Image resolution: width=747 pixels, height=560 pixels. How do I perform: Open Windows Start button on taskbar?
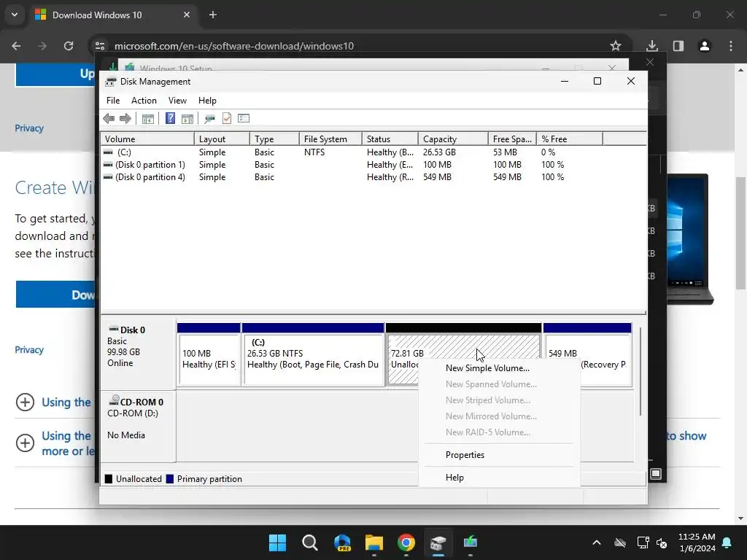point(277,542)
